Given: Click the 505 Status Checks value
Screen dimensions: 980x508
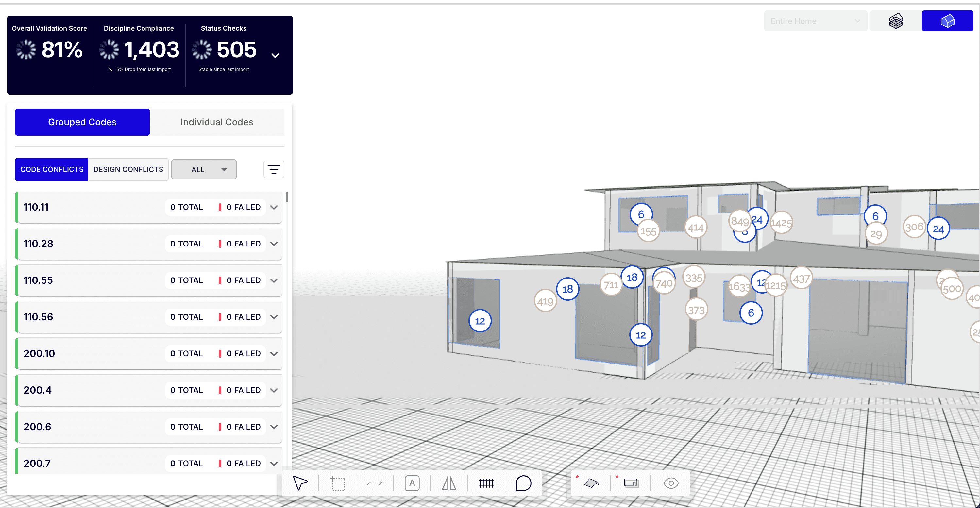Looking at the screenshot, I should (x=237, y=49).
